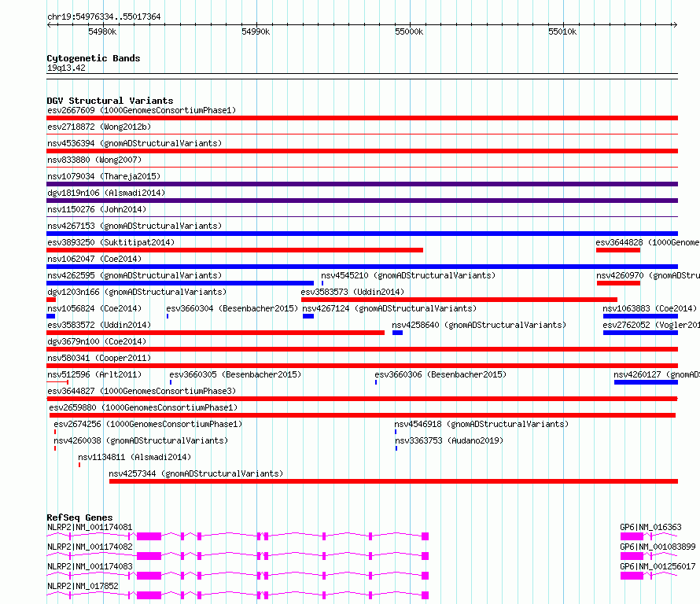Click the esv3583573 (Uddin2014) label
700x604 pixels.
click(352, 292)
